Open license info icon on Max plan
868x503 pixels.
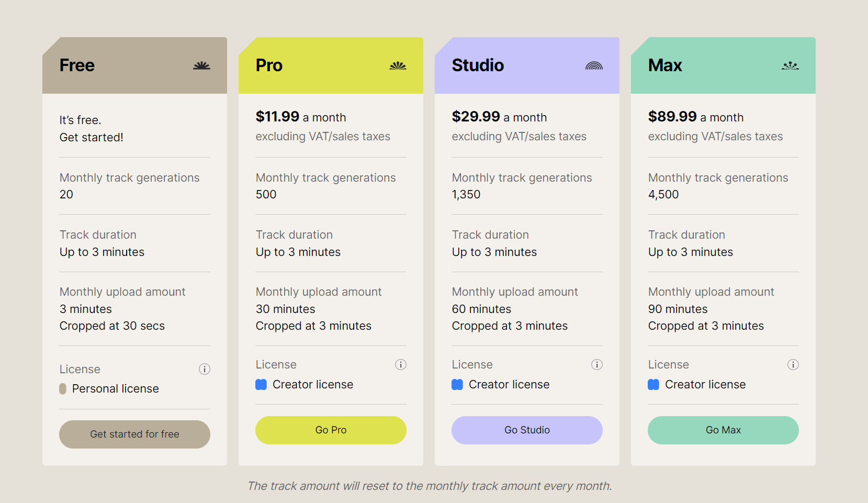[x=793, y=364]
